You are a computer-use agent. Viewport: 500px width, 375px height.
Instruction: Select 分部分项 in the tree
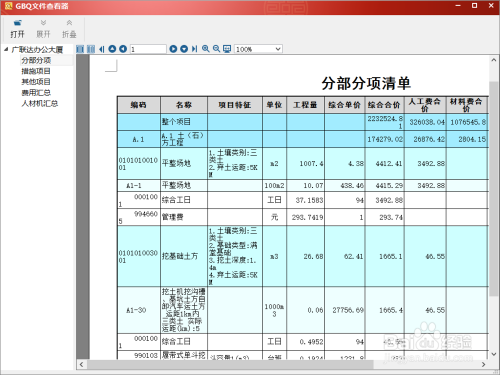36,60
